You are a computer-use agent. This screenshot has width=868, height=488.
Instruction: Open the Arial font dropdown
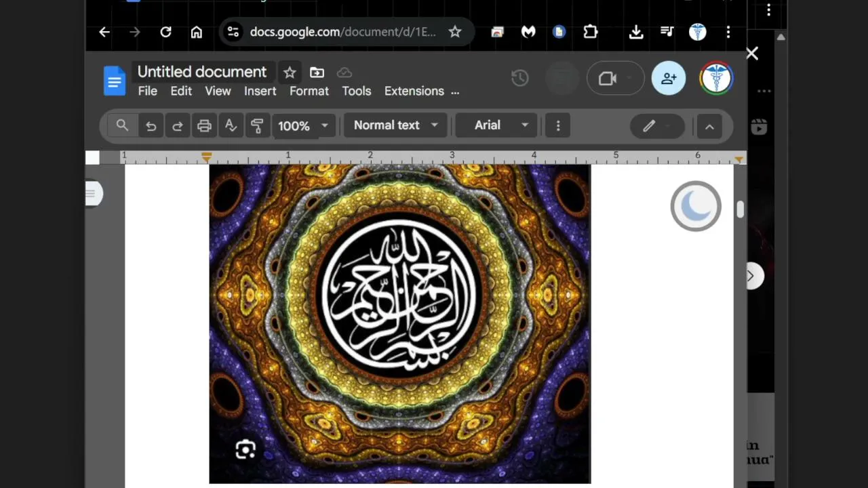497,125
